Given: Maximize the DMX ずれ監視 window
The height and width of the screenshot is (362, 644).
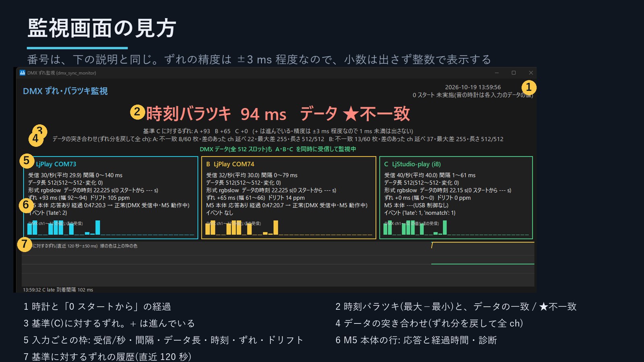Looking at the screenshot, I should tap(514, 73).
